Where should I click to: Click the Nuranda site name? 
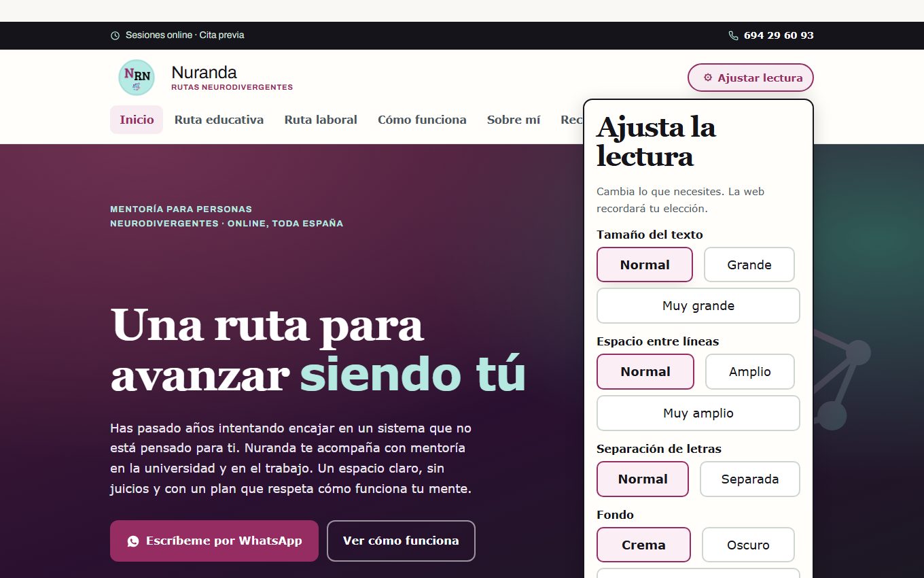(x=204, y=72)
